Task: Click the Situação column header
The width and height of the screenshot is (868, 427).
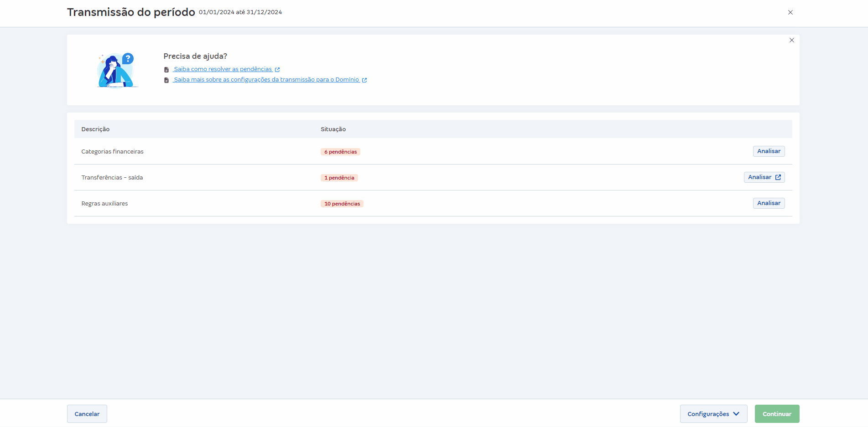Action: point(333,129)
